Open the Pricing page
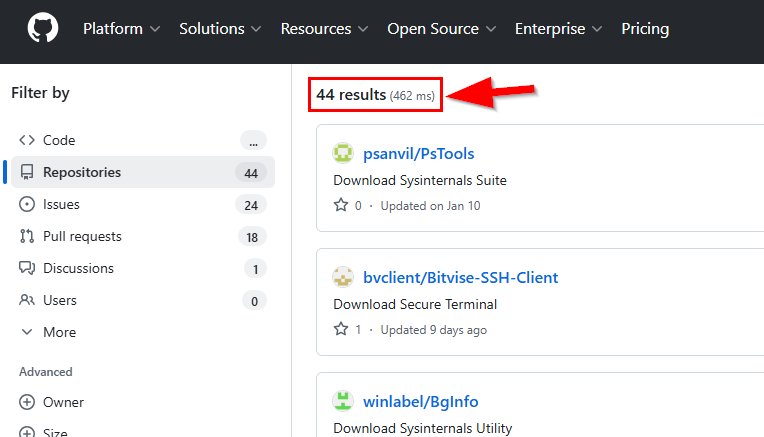Screen dimensions: 764x437 645,29
